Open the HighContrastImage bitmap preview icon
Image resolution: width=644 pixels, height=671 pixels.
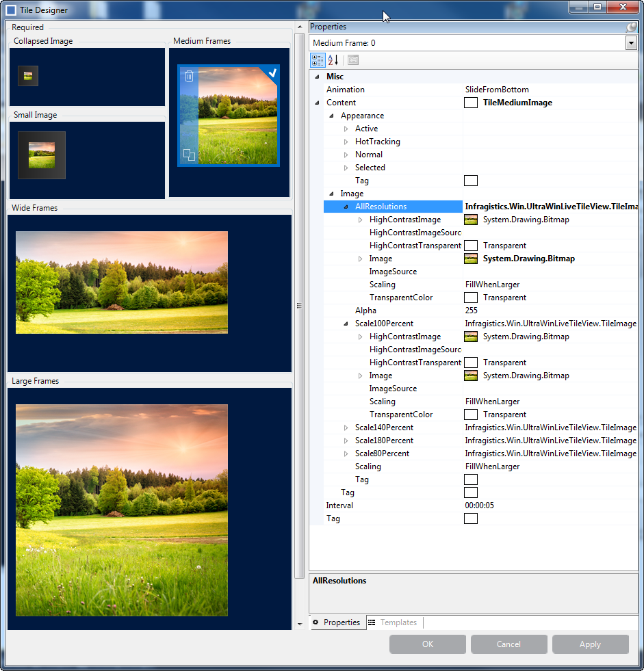tap(471, 219)
